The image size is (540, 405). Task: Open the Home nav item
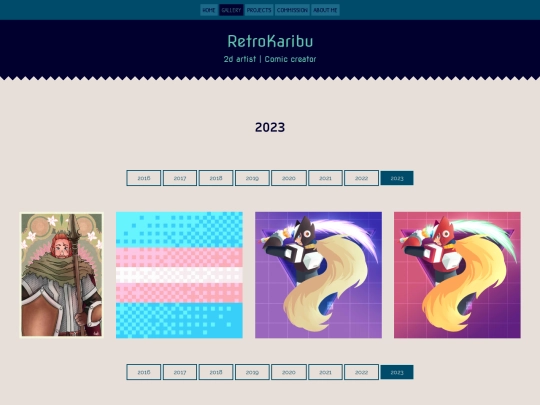coord(209,10)
